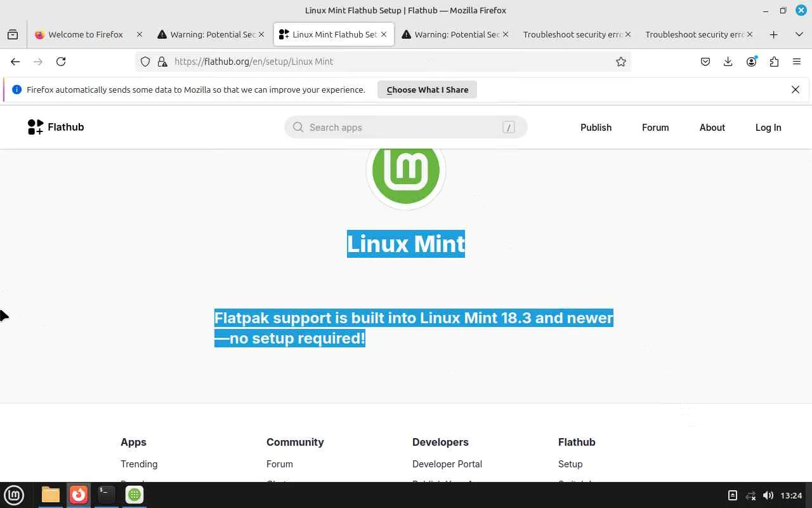812x508 pixels.
Task: Click the highlighted Linux Mint heading
Action: point(406,244)
